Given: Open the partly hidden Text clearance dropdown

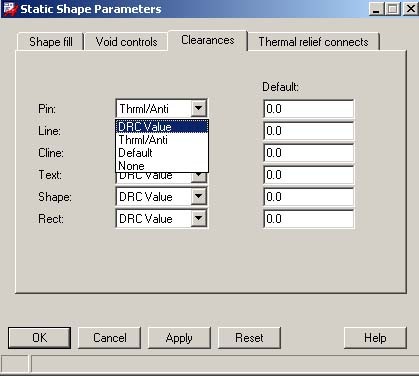Looking at the screenshot, I should tap(199, 177).
